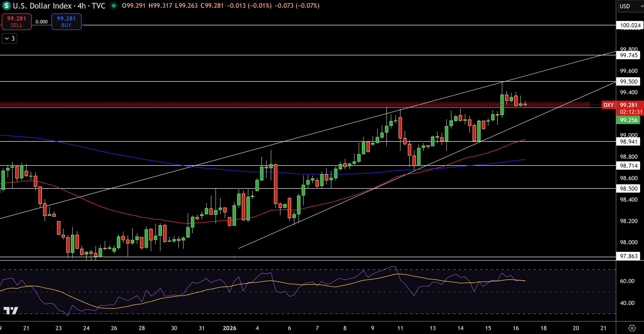Select the 99.500 horizontal line price label
644x334 pixels.
click(x=628, y=82)
